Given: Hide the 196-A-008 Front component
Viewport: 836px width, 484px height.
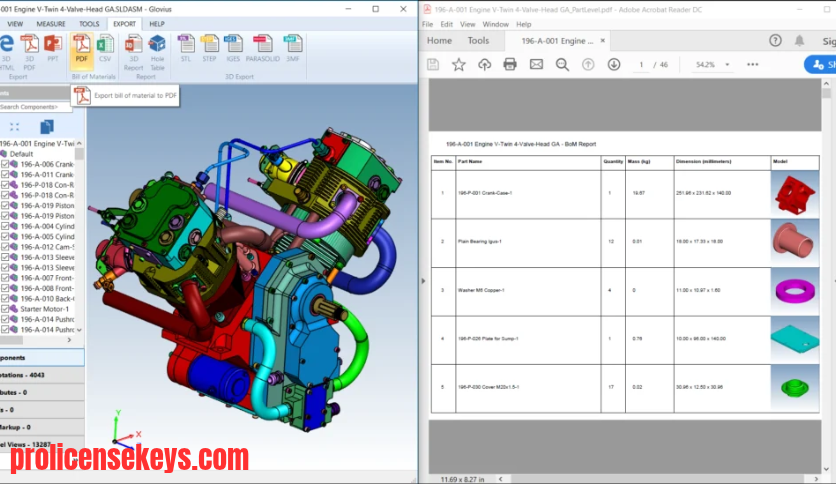Looking at the screenshot, I should tap(5, 288).
